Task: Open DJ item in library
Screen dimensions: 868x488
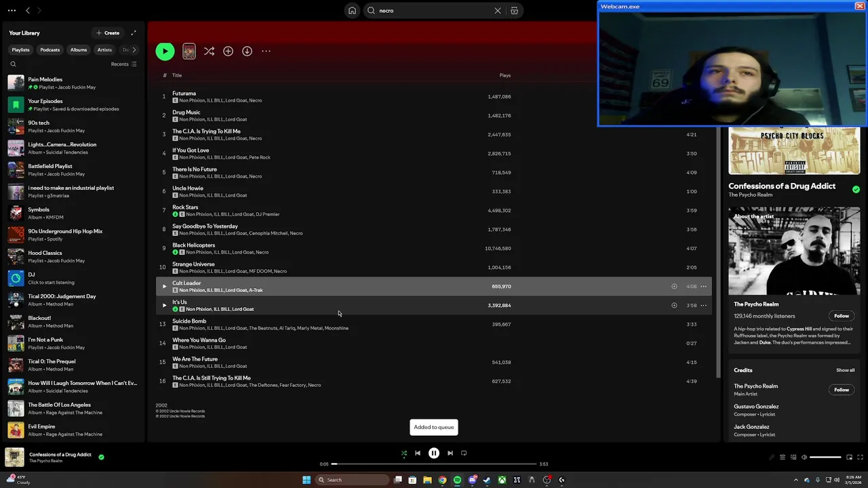Action: pyautogui.click(x=73, y=278)
